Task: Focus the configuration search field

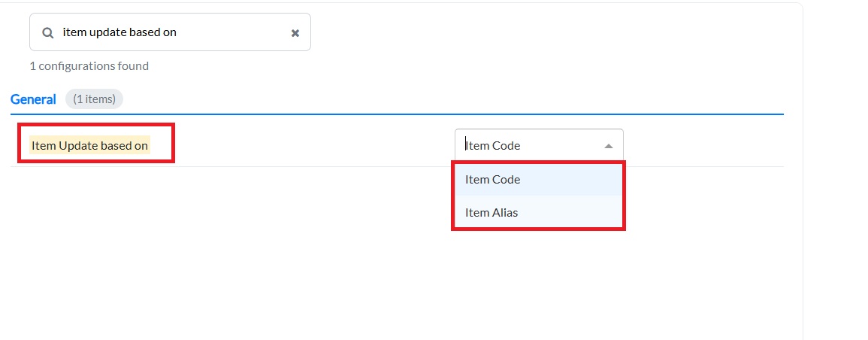Action: click(x=225, y=33)
